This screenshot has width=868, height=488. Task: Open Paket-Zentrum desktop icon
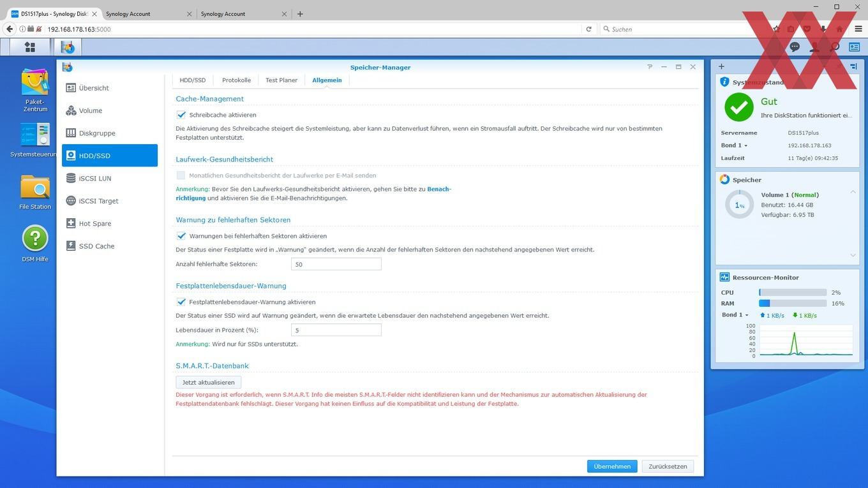tap(35, 91)
